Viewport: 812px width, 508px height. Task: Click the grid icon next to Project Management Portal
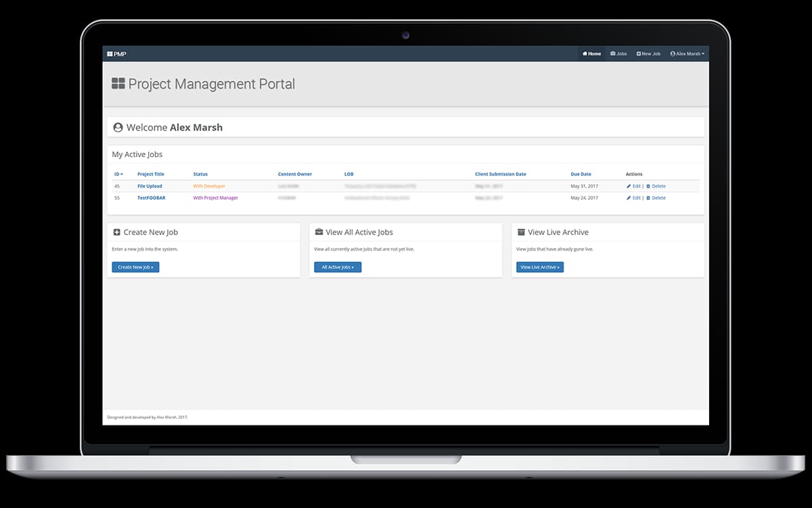117,83
